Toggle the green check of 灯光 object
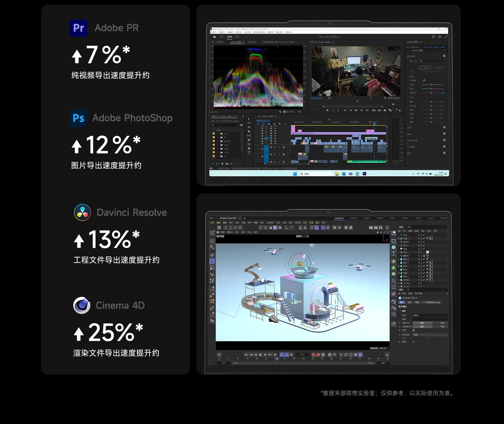This screenshot has width=504, height=424. 424,235
